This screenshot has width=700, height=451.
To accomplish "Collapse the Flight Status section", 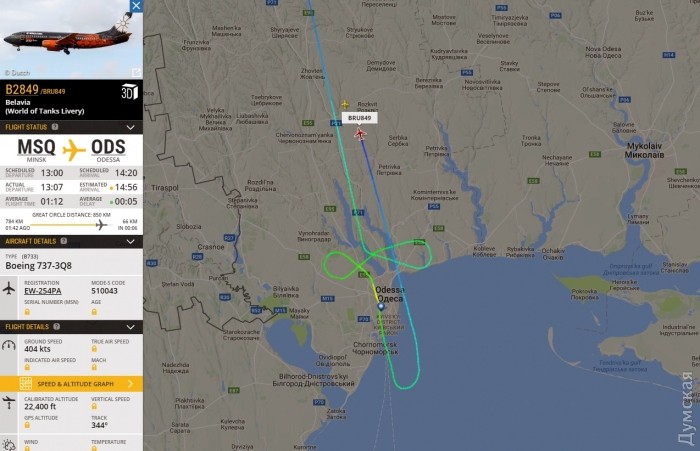I will coord(130,127).
